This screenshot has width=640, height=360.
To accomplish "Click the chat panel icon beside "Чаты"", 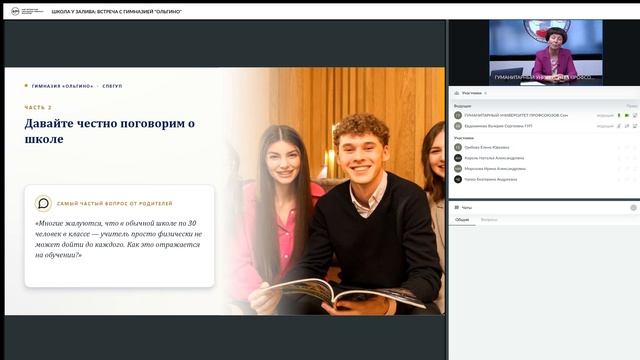I will (x=457, y=207).
